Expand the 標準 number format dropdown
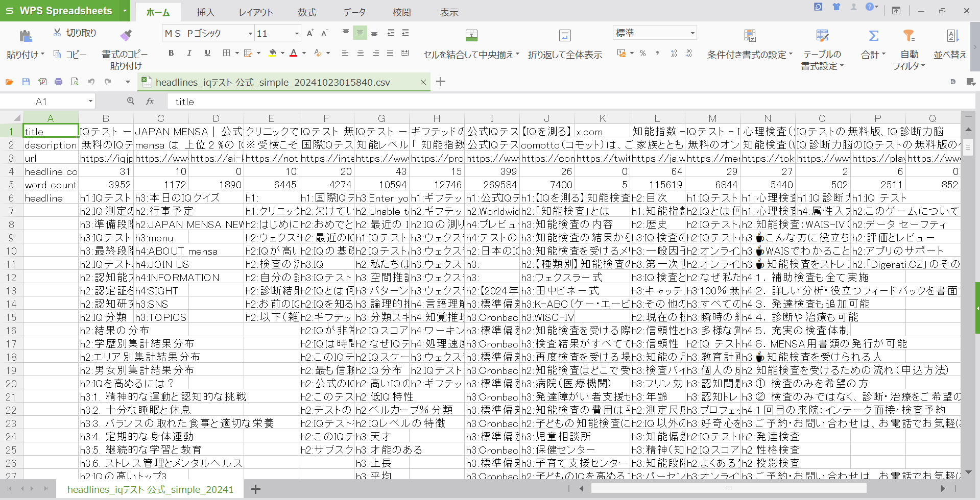The width and height of the screenshot is (980, 500). tap(692, 33)
